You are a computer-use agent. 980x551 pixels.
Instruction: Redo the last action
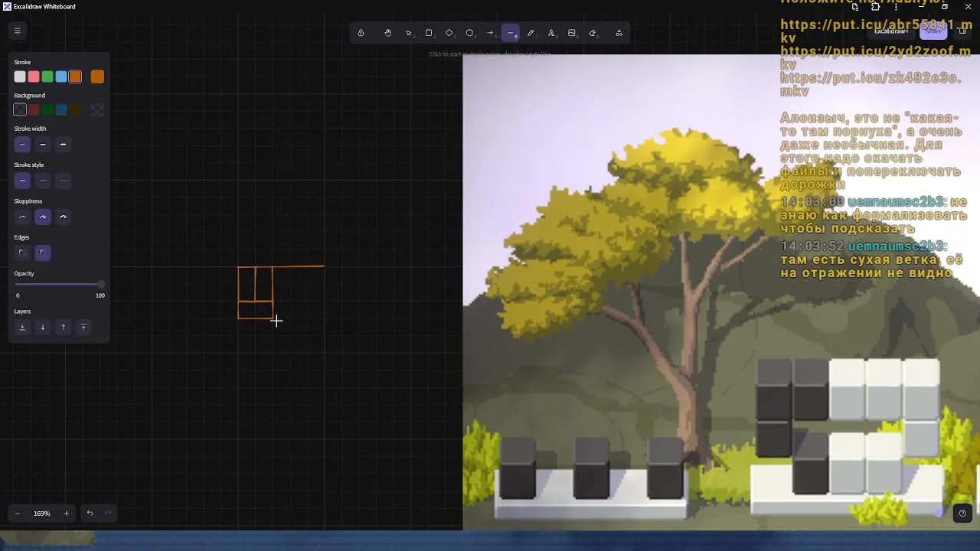108,514
